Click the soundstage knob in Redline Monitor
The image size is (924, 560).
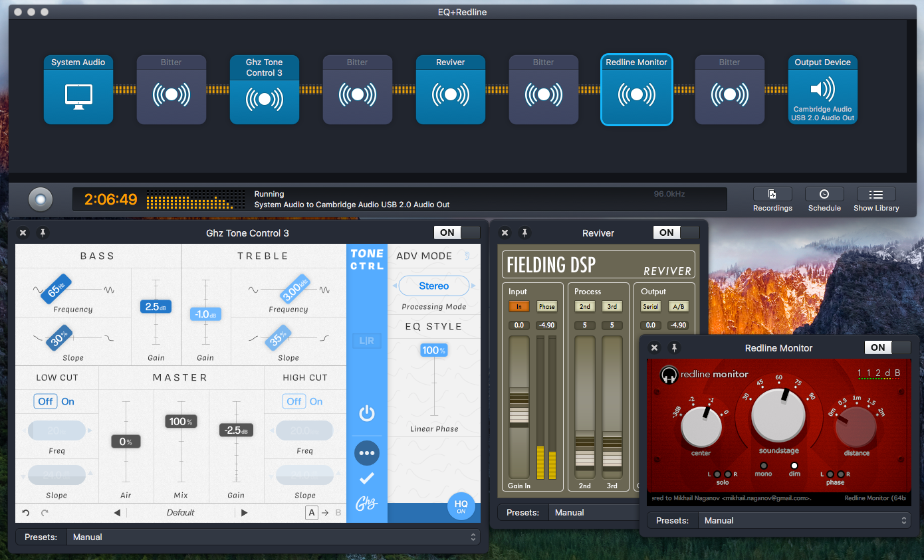coord(778,415)
